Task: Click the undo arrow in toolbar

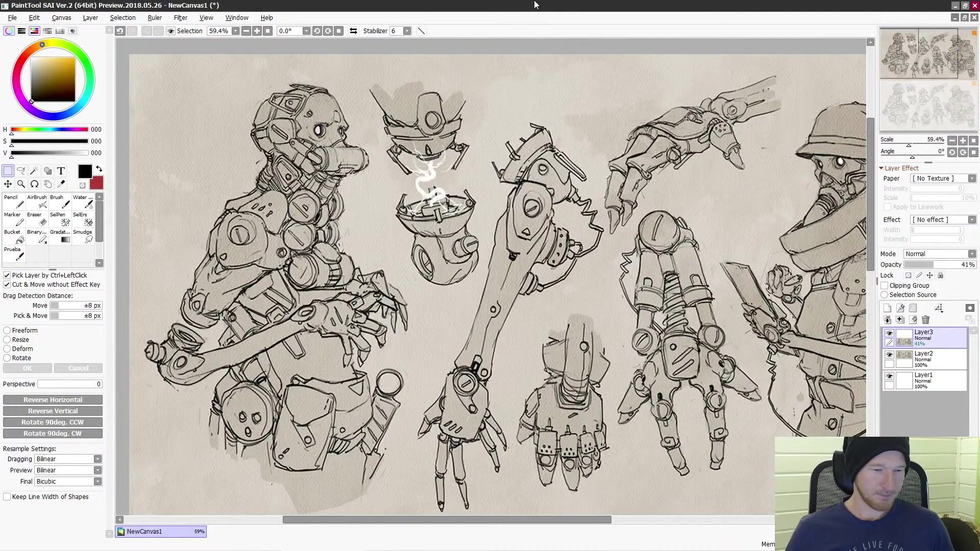Action: (x=119, y=31)
